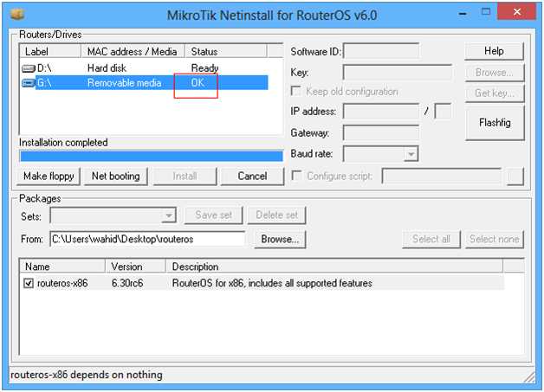Click the Label column header
This screenshot has width=544, height=392.
(x=50, y=51)
